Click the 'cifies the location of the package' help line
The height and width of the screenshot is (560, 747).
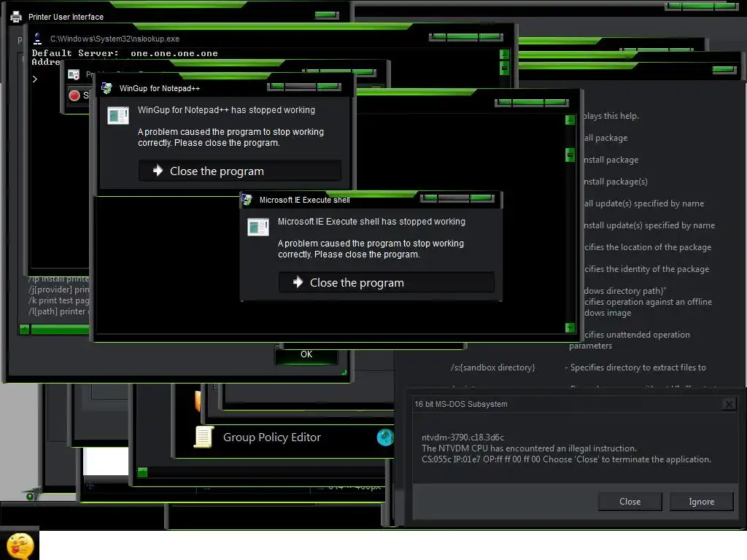point(648,247)
